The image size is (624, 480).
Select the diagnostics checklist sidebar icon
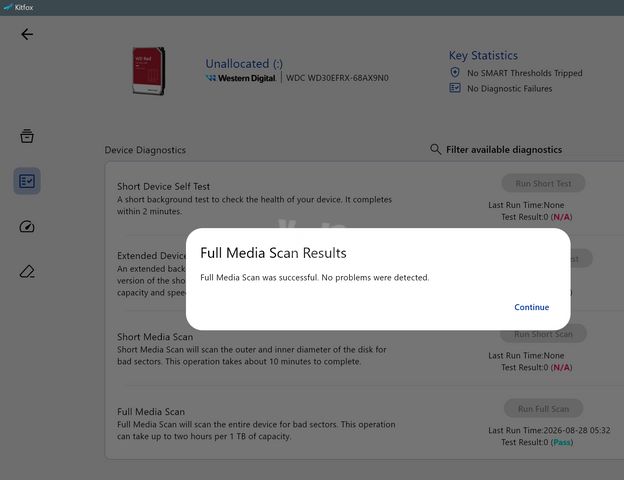27,181
